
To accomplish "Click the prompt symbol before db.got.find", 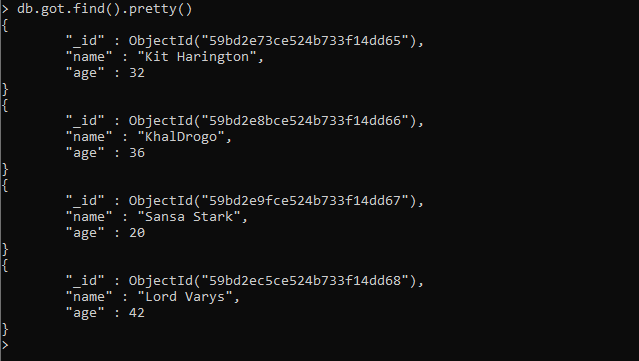I will pyautogui.click(x=5, y=9).
